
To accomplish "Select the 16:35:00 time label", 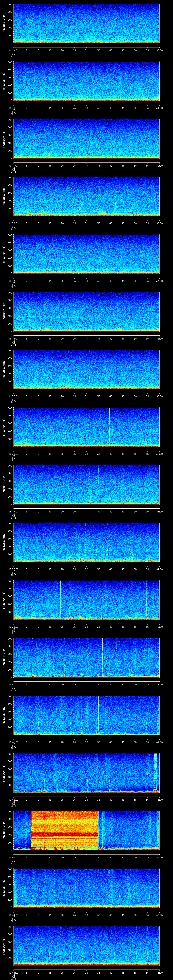I will 13,396.
